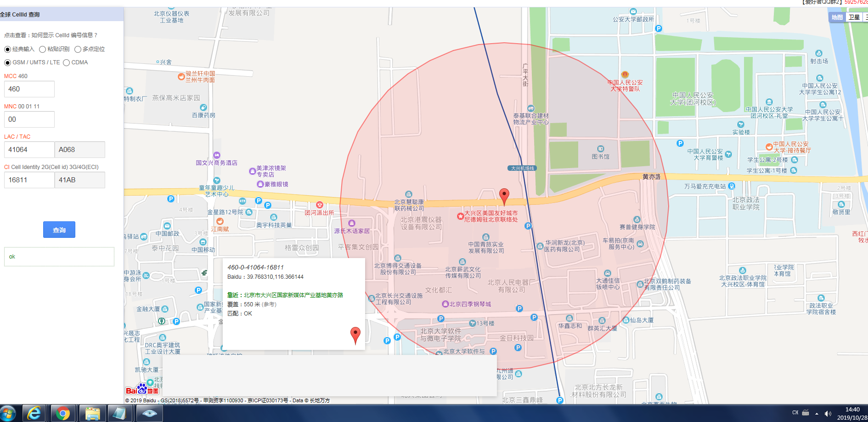
Task: Click the 团河派出所 police station icon
Action: tap(320, 205)
